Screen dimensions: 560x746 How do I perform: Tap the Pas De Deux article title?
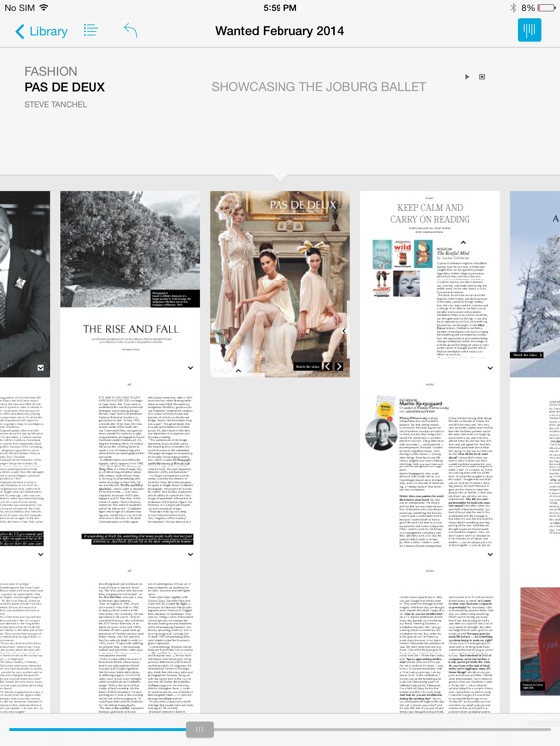65,87
